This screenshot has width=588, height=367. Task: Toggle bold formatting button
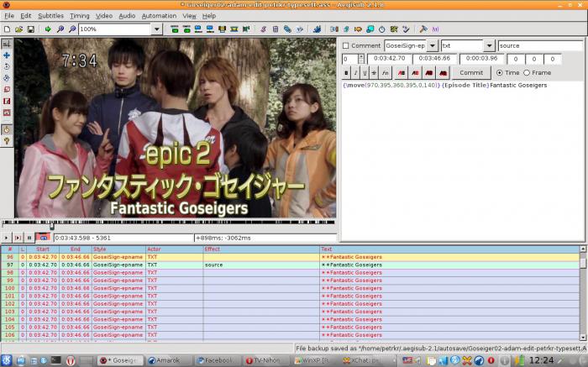pos(346,73)
